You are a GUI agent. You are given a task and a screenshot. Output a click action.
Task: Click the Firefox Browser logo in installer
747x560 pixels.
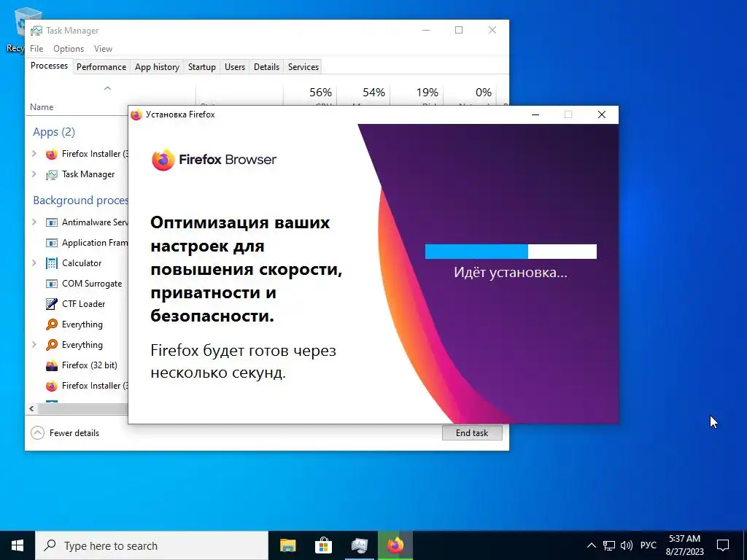coord(214,160)
